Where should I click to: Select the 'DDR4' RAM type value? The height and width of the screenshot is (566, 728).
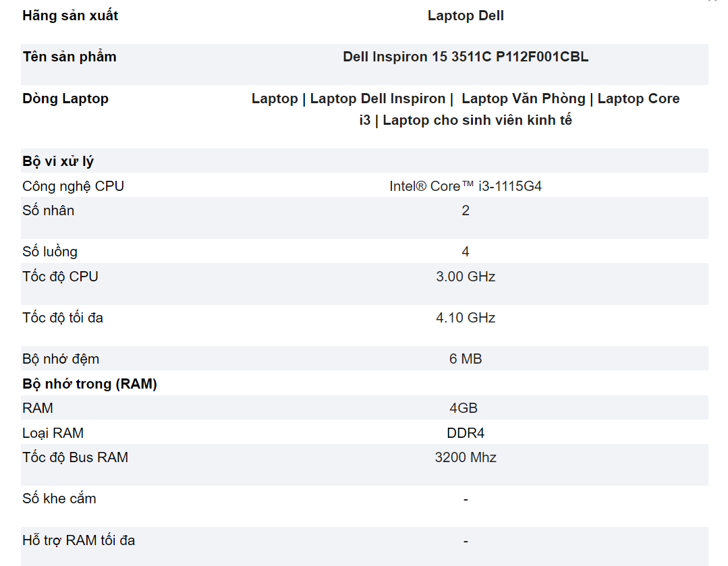click(466, 432)
